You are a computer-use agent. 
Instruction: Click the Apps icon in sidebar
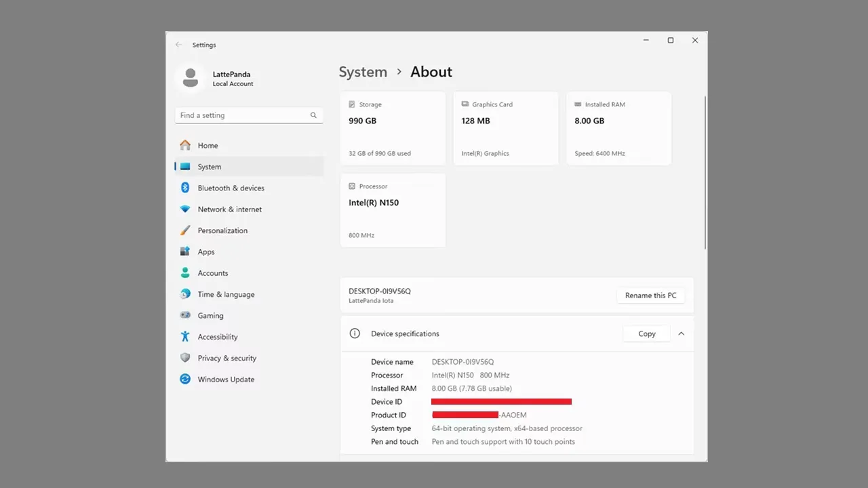pos(185,251)
